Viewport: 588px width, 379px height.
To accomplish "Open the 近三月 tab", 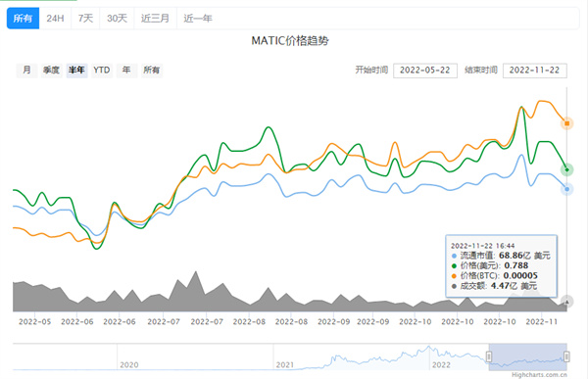I will point(155,18).
